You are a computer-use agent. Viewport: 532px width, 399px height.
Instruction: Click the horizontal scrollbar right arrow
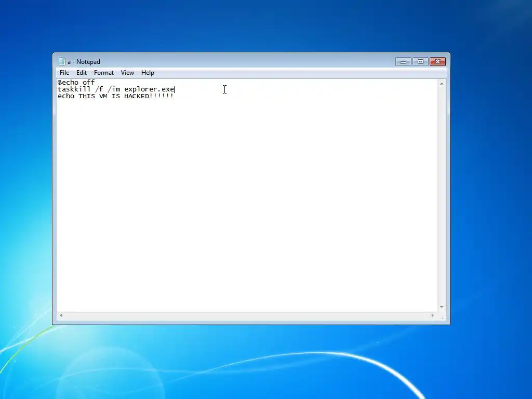tap(432, 315)
